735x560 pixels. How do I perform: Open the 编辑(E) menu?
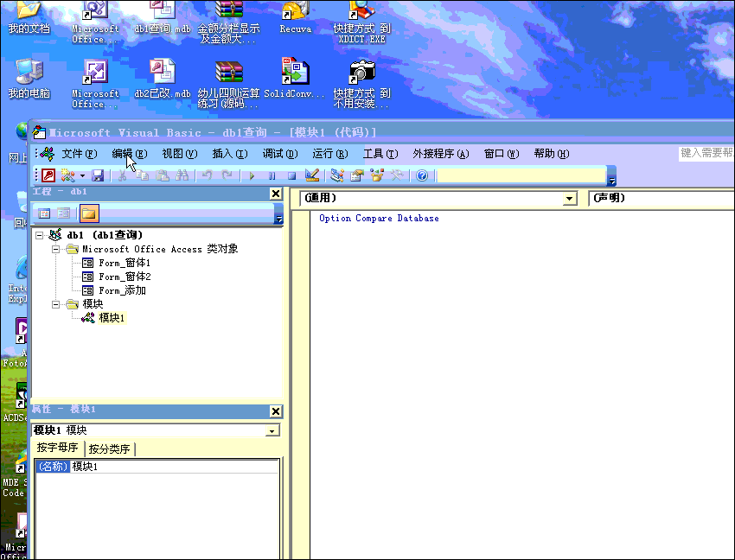[130, 154]
